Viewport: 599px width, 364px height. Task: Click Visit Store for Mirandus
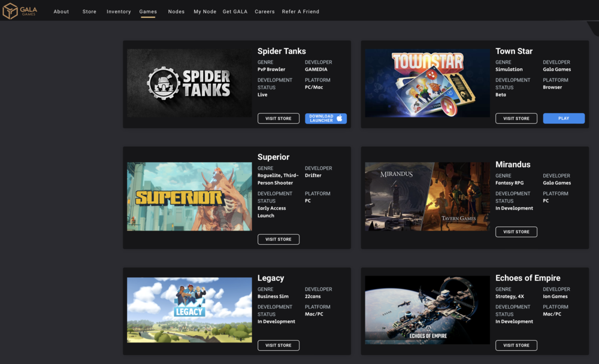516,232
